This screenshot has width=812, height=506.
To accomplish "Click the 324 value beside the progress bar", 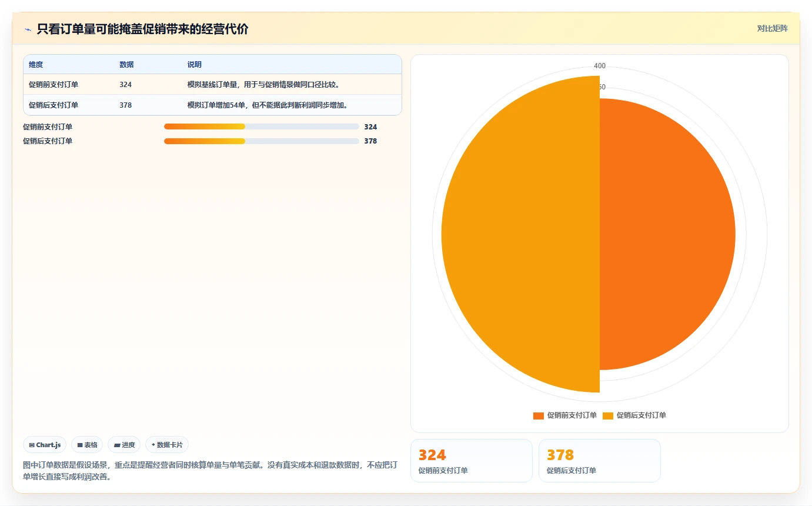I will [x=370, y=126].
